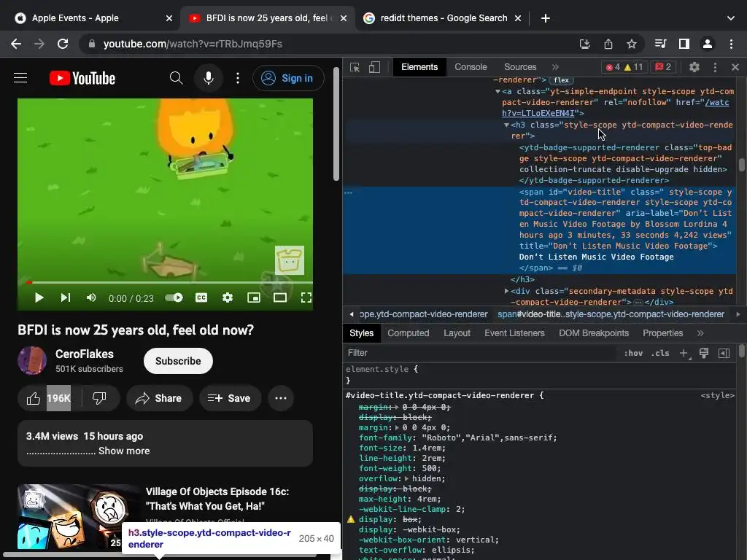Screen dimensions: 747x560
Task: Subscribe to CeroFlakes
Action: pyautogui.click(x=178, y=361)
